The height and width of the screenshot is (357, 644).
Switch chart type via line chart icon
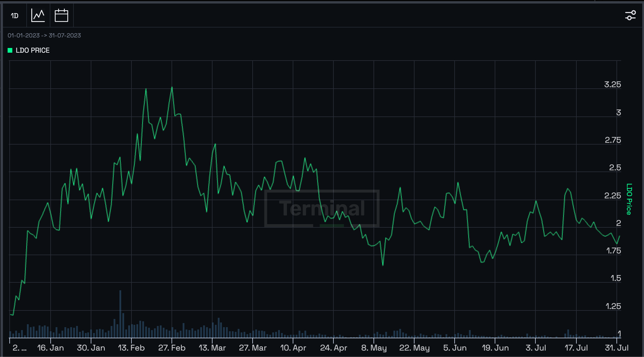coord(38,16)
